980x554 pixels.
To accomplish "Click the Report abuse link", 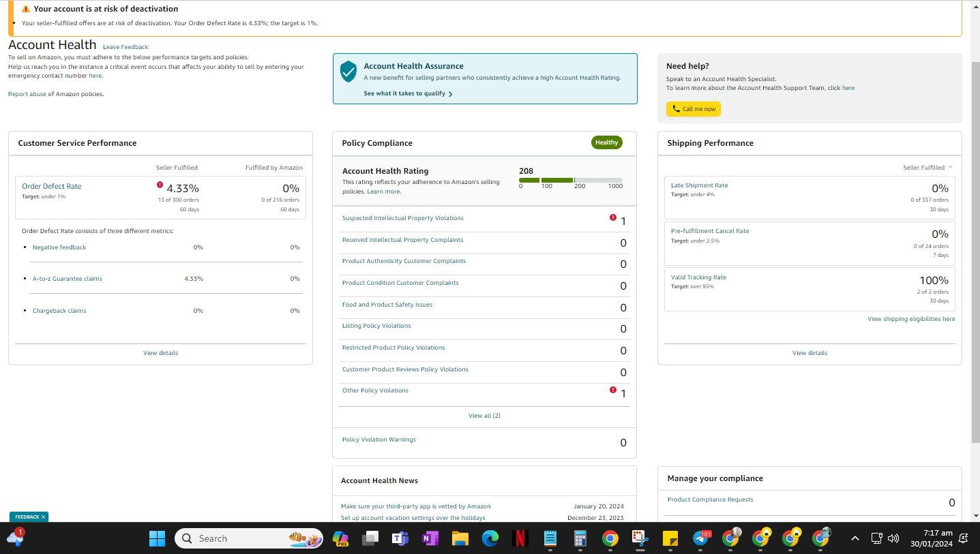I will pos(27,94).
